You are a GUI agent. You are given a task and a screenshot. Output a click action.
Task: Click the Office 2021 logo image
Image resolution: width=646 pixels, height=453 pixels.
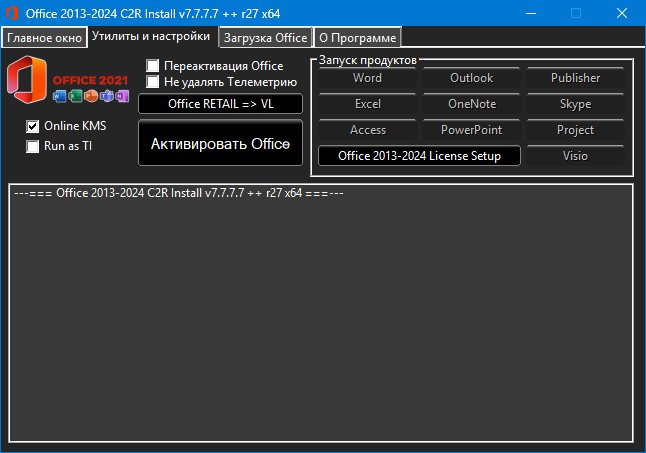click(68, 84)
